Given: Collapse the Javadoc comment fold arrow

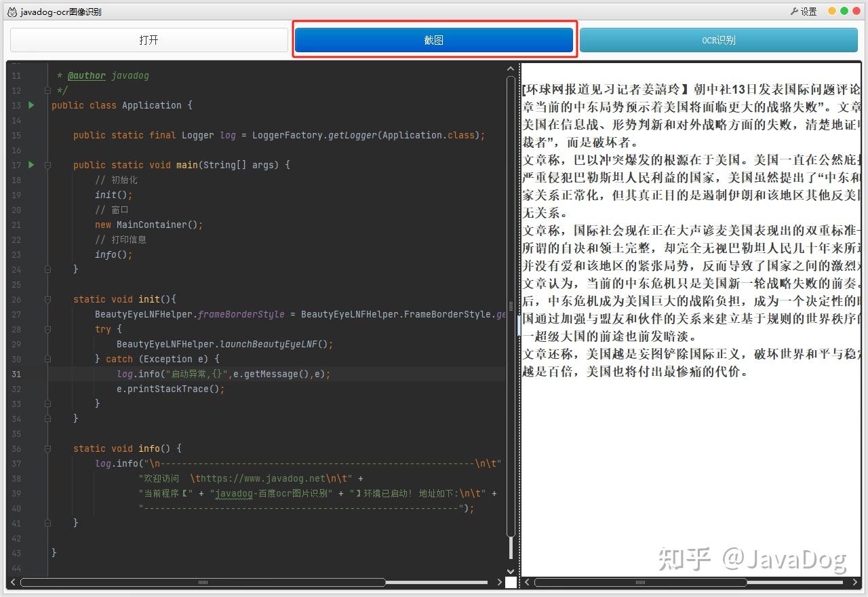Looking at the screenshot, I should pos(47,90).
